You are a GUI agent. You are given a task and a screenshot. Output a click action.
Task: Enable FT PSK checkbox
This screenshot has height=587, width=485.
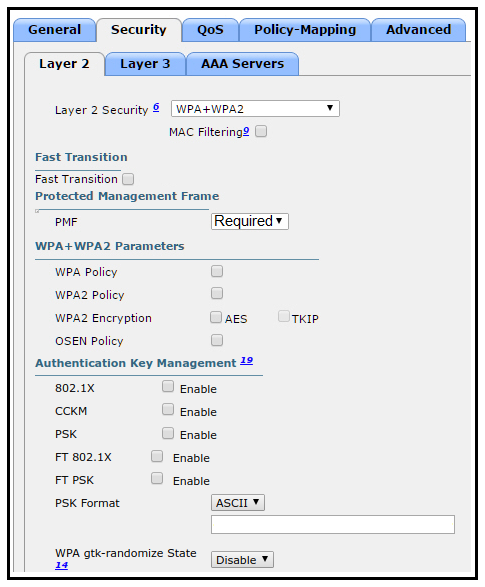(157, 478)
